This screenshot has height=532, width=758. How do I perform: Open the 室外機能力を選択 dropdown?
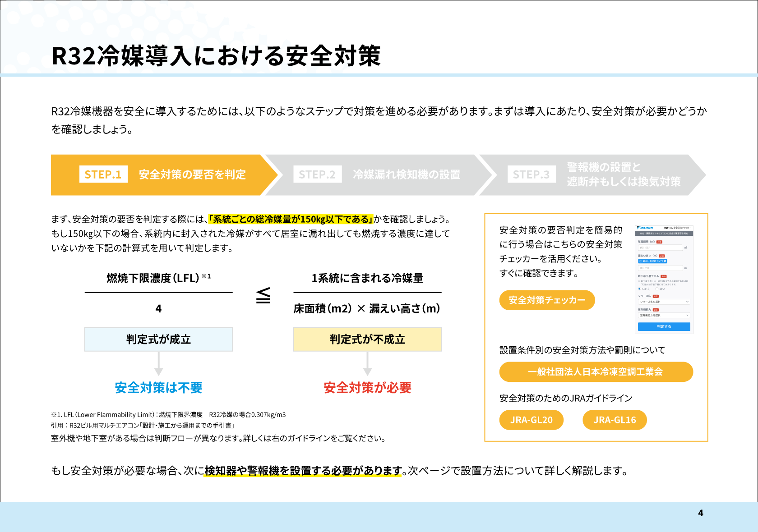664,316
